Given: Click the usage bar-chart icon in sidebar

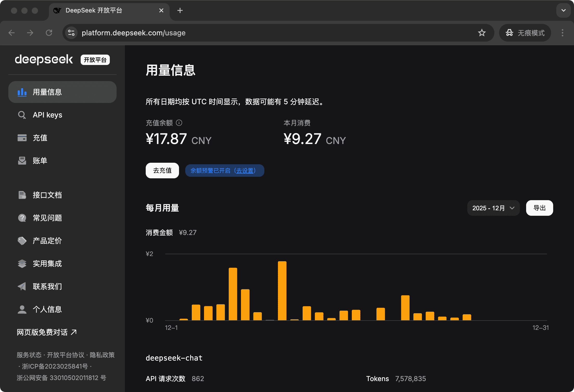Looking at the screenshot, I should (22, 92).
